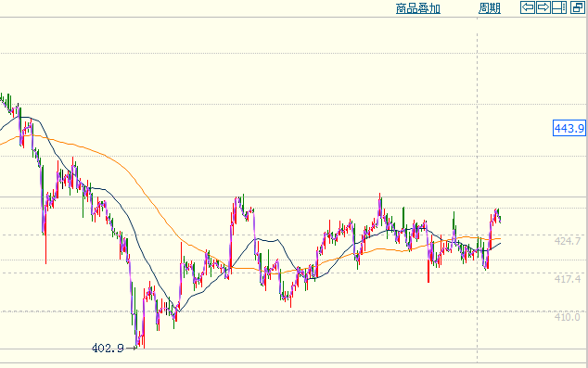Select the 443.9 price label box
Screen dimensions: 588x368
(569, 128)
